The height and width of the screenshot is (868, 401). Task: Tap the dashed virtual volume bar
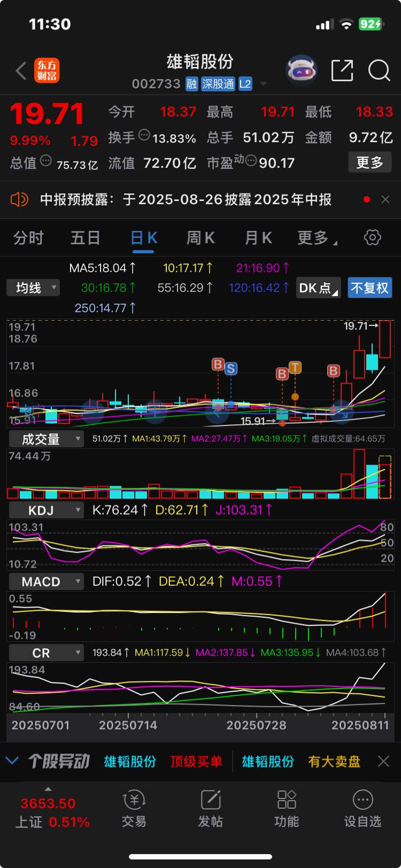[385, 477]
